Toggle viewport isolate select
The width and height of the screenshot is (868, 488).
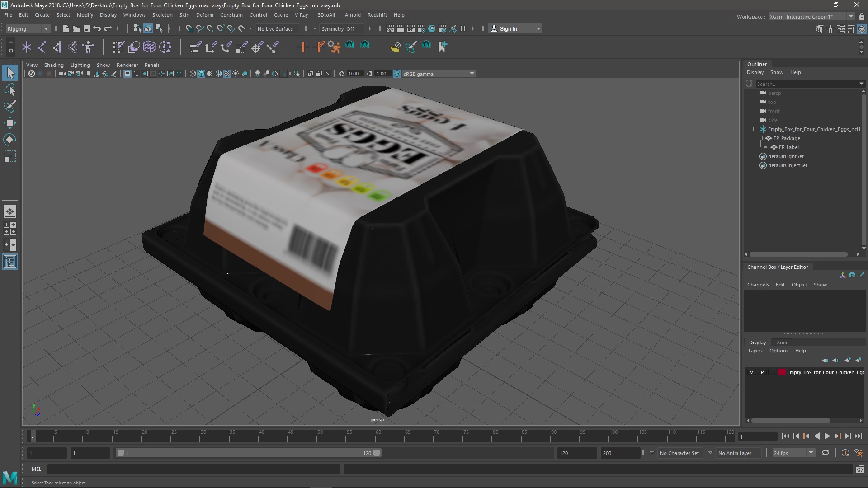tap(297, 74)
